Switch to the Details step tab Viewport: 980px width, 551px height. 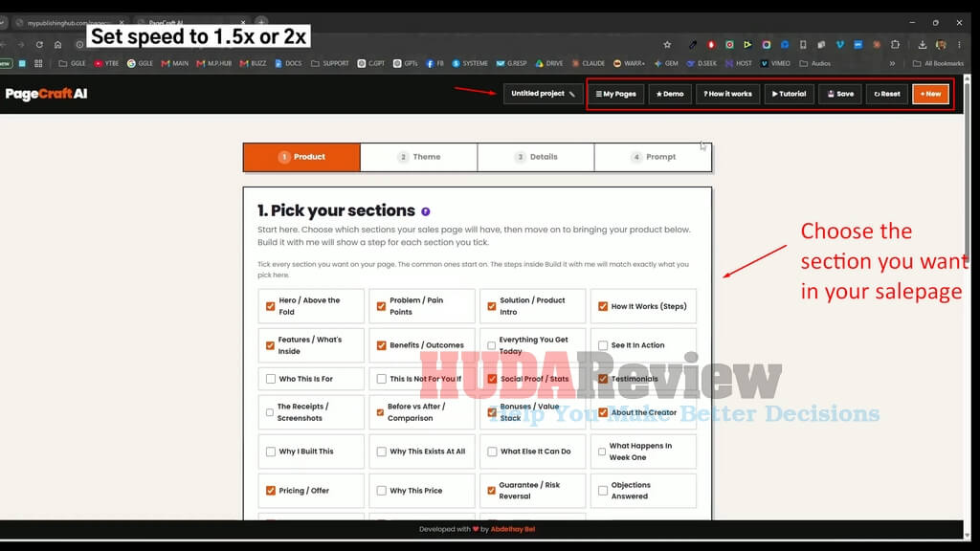point(536,158)
